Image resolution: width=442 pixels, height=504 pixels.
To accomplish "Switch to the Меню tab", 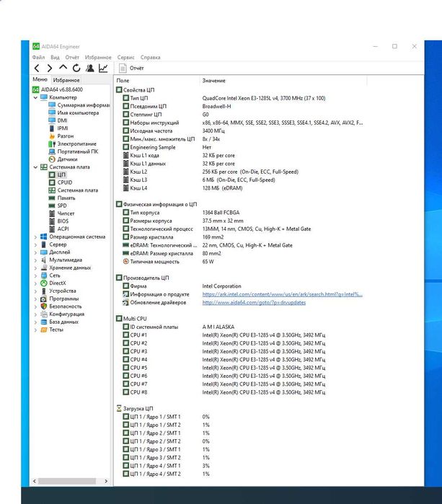I will pos(40,79).
